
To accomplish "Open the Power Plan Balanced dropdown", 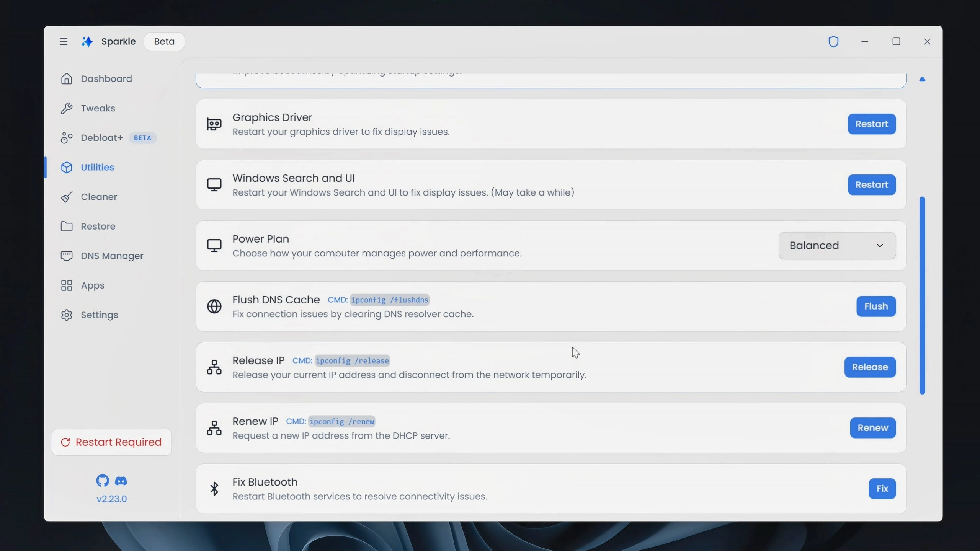I will click(x=837, y=246).
